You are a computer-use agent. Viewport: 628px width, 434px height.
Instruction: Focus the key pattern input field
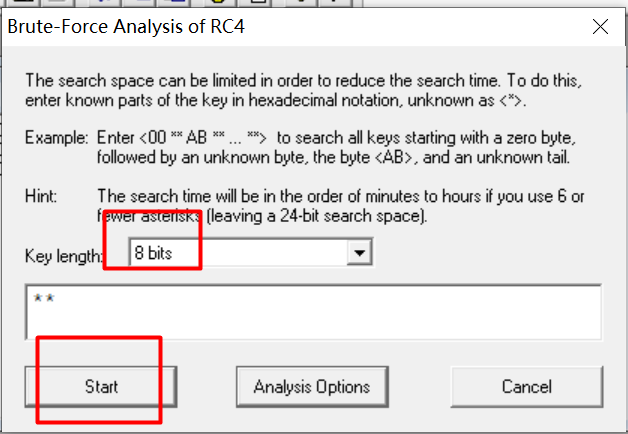313,312
